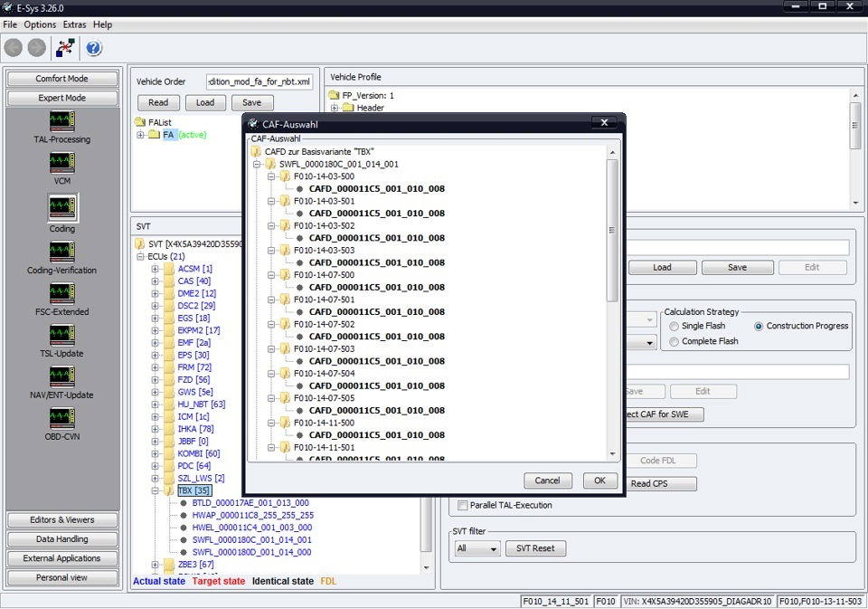Close the CAF-Auswahl dialog with X
868x609 pixels.
pyautogui.click(x=605, y=122)
